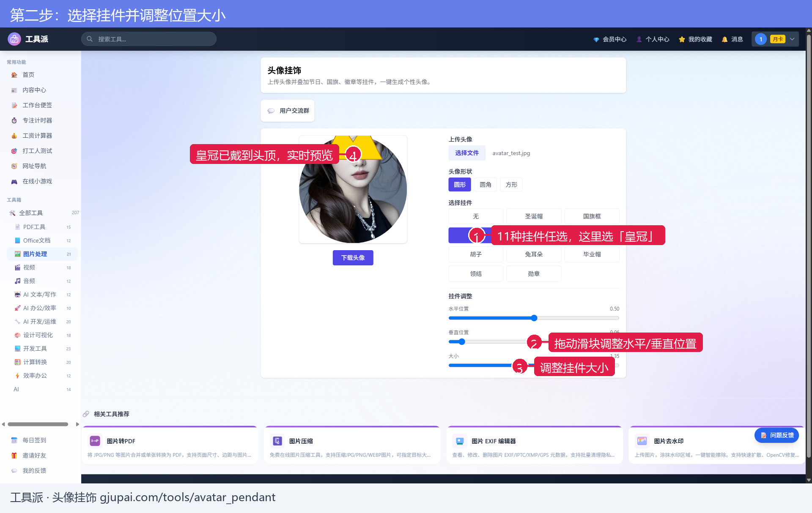Click the 下载头像 button
Screen dimensions: 812x513
coord(353,258)
